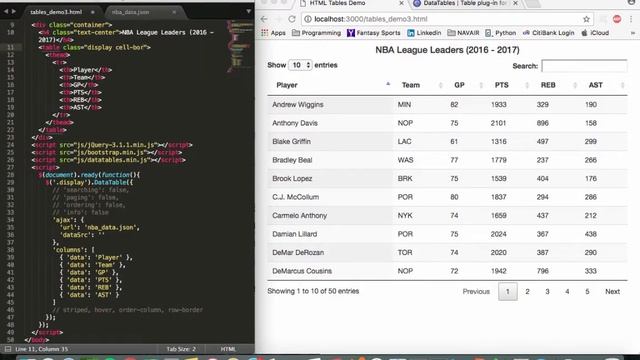
Task: Open the Programming bookmarks folder
Action: tap(316, 33)
